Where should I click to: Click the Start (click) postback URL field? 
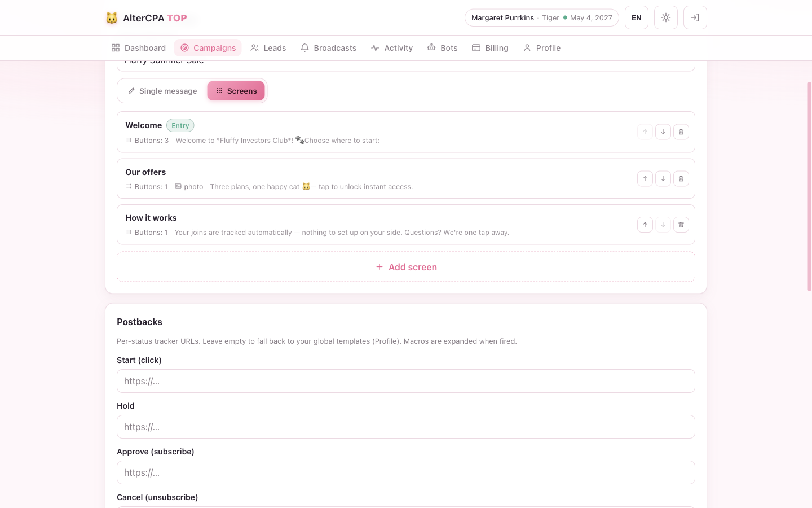click(406, 381)
